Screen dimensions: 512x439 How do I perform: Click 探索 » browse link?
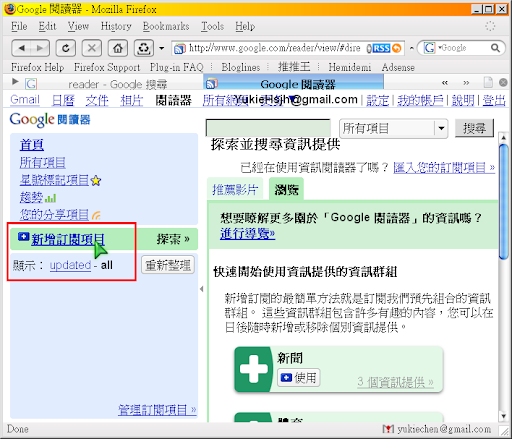[x=173, y=239]
